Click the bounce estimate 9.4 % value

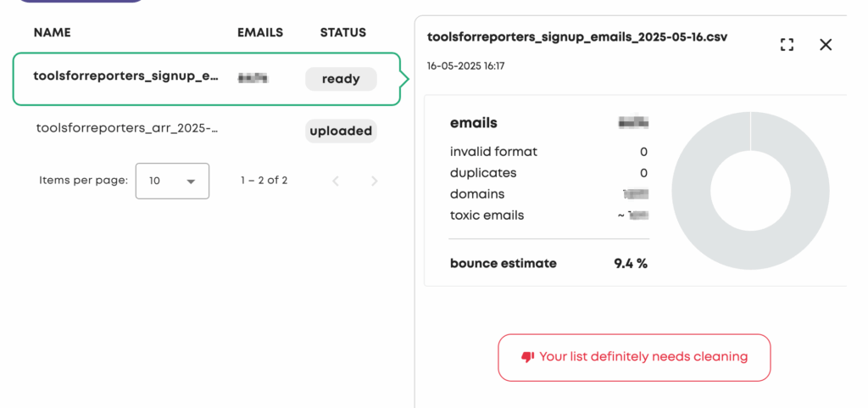pos(631,264)
